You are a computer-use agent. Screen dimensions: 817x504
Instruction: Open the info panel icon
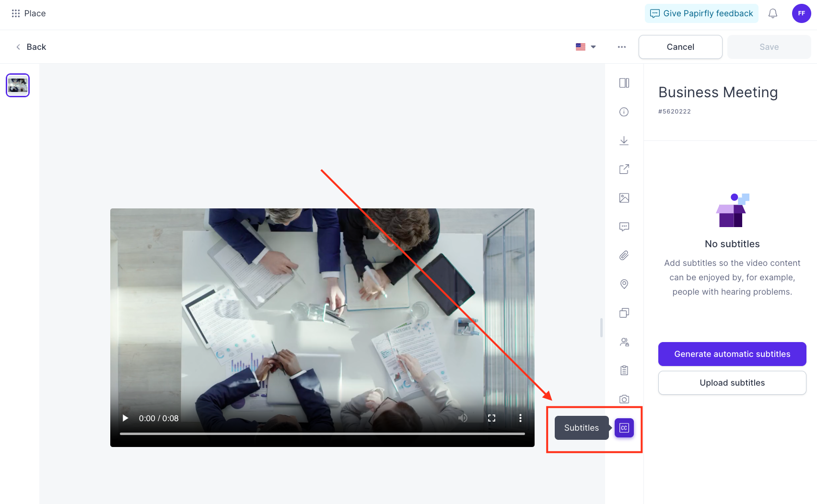(624, 112)
